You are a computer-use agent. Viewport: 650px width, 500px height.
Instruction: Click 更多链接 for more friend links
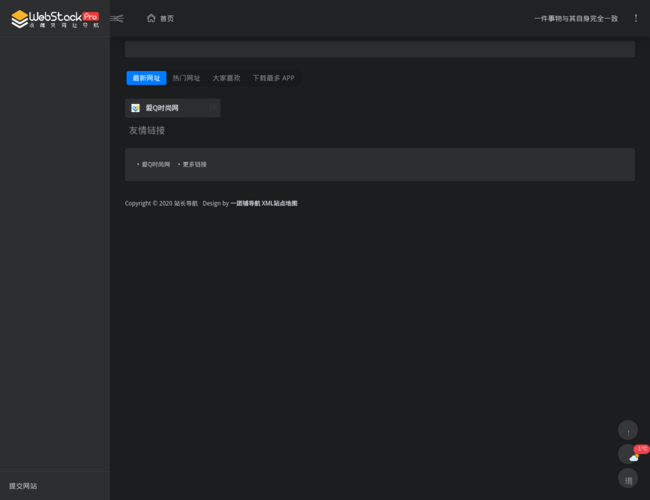pyautogui.click(x=194, y=164)
